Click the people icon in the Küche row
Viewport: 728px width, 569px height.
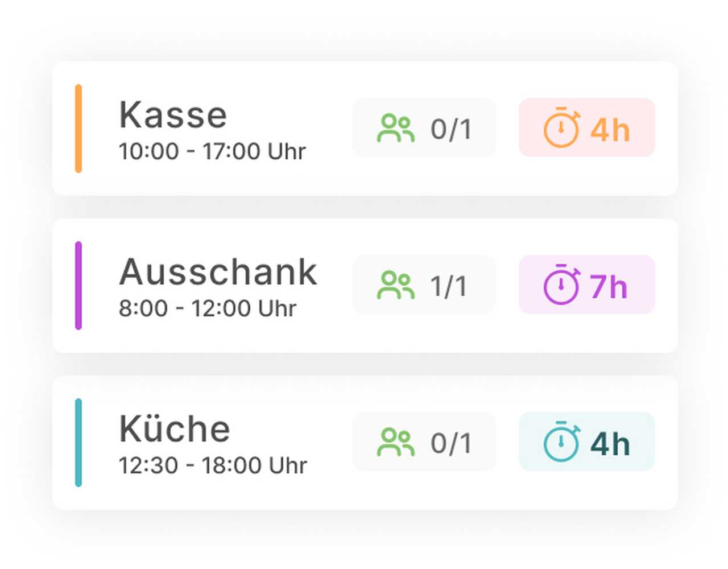396,442
